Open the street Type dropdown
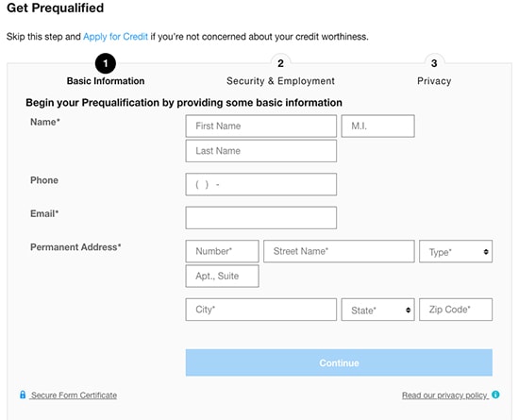 456,252
